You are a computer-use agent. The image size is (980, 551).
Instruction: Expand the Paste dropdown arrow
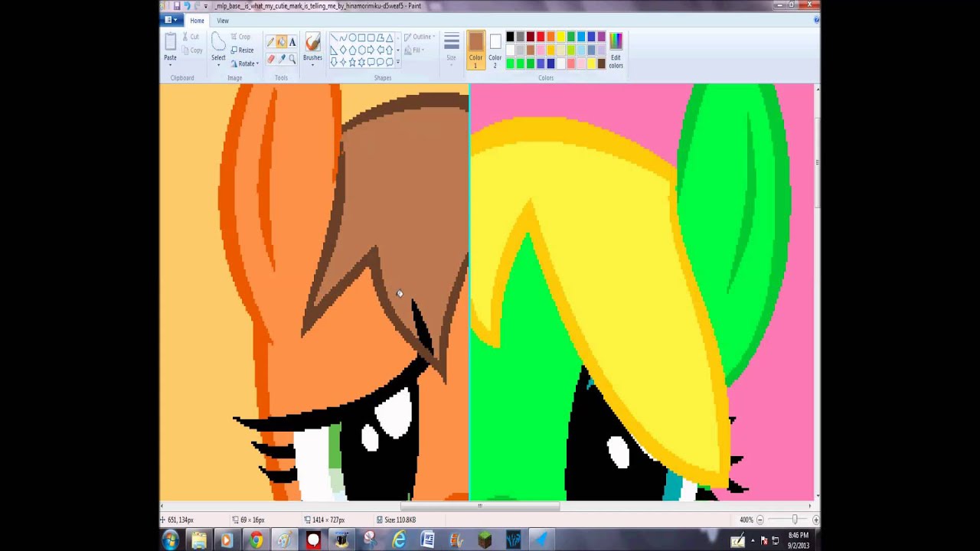pyautogui.click(x=170, y=64)
